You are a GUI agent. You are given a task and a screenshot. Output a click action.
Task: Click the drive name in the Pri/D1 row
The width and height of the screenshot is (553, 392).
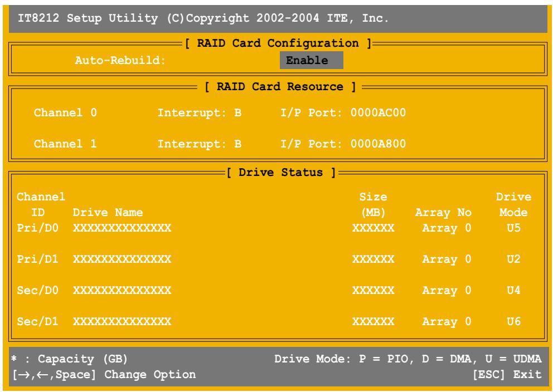pyautogui.click(x=122, y=259)
